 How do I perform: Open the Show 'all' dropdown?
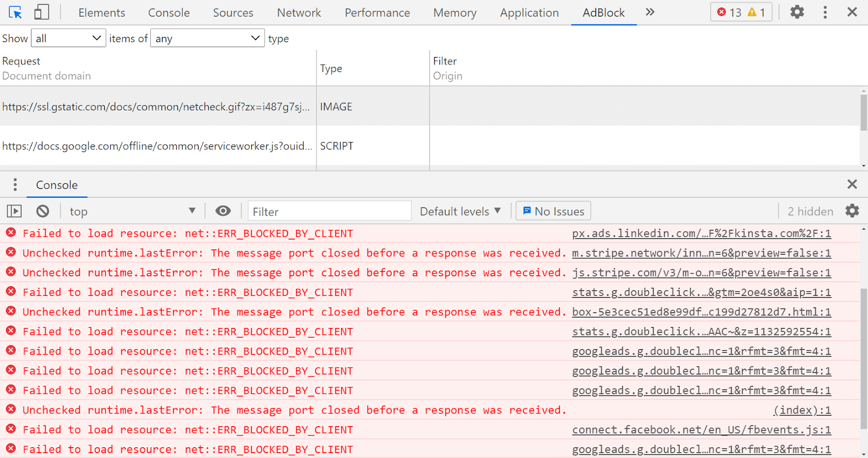point(68,38)
